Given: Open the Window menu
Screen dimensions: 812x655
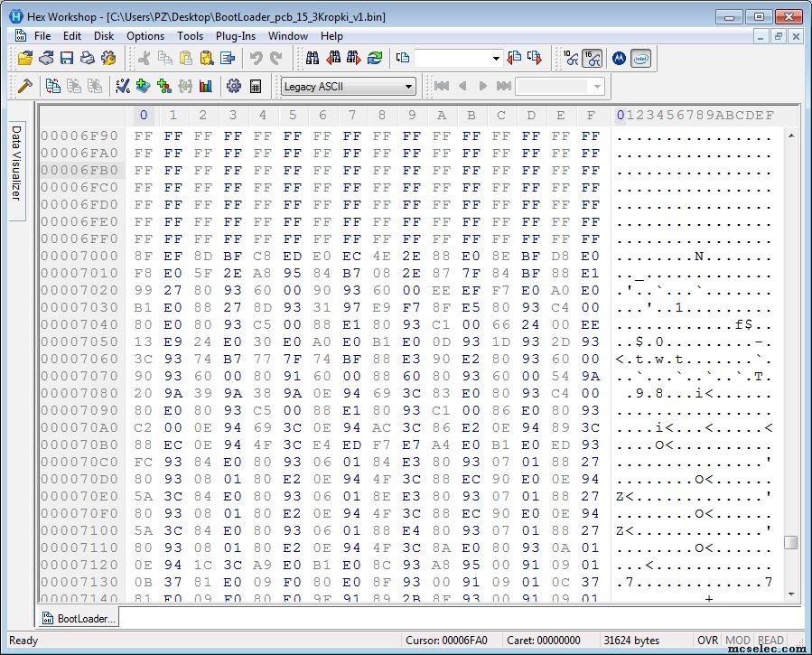Looking at the screenshot, I should coord(288,36).
